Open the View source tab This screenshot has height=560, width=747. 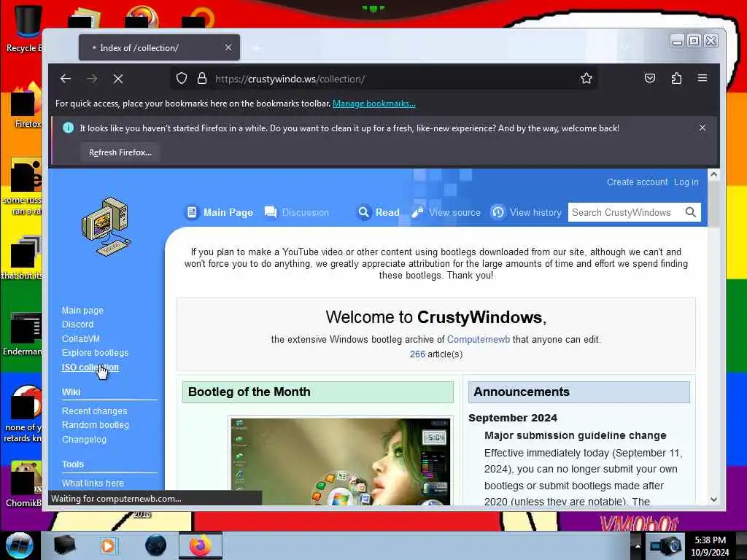coord(446,212)
